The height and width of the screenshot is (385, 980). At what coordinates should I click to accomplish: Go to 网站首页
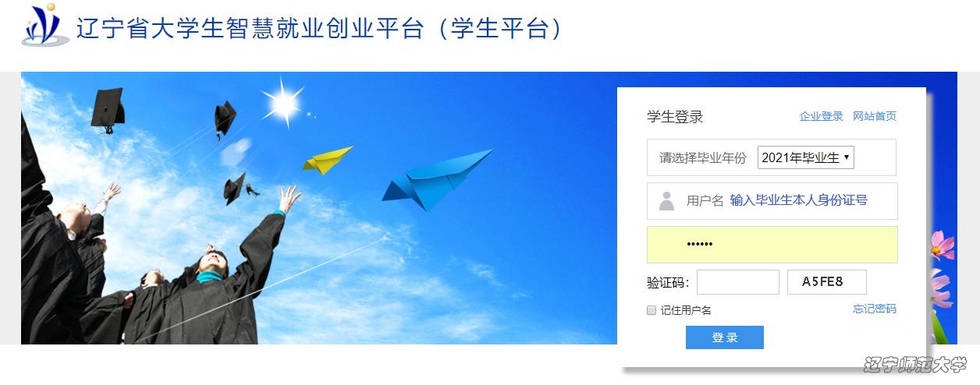875,116
